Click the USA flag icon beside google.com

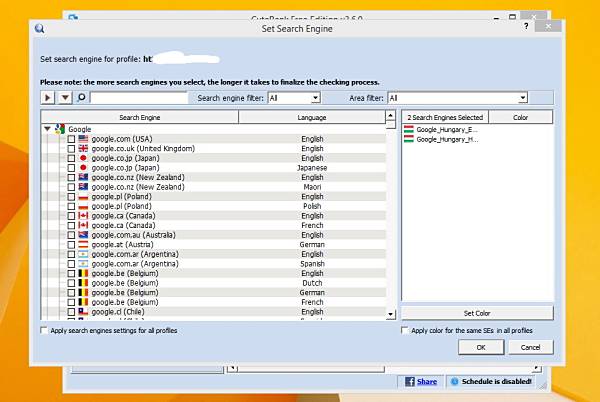click(83, 138)
